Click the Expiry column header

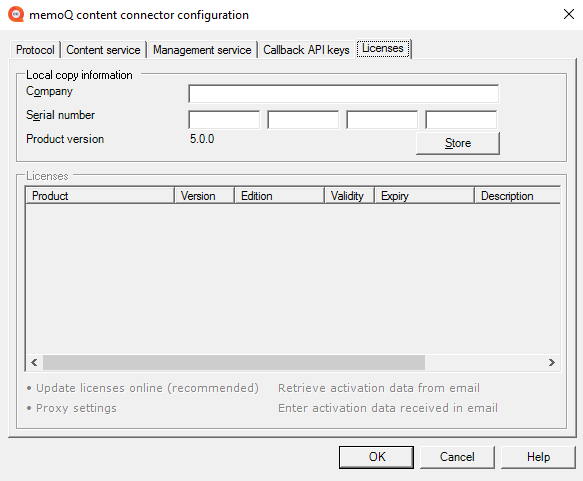(x=424, y=196)
